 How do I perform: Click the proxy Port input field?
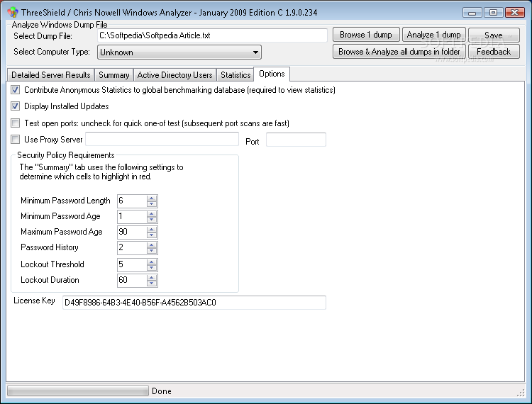297,140
